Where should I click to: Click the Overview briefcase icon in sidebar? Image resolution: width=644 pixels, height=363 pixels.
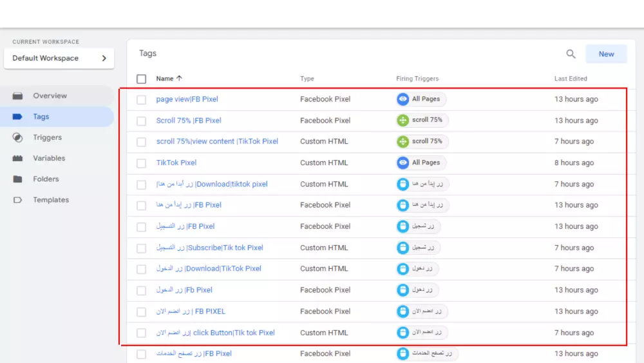pyautogui.click(x=18, y=96)
